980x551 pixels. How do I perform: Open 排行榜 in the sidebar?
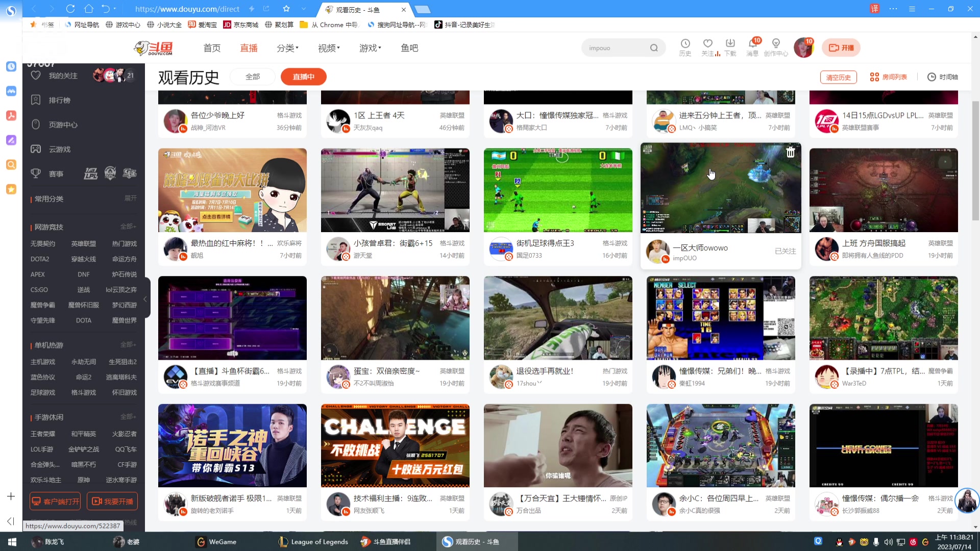(59, 100)
